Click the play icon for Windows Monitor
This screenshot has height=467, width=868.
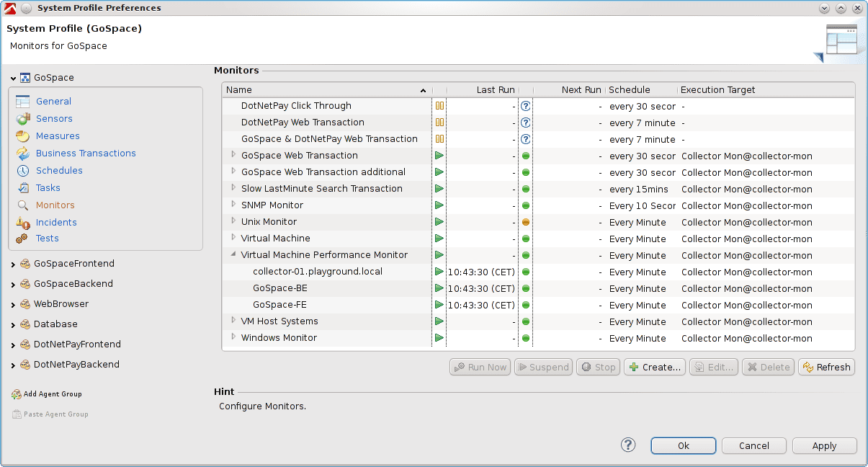coord(439,338)
